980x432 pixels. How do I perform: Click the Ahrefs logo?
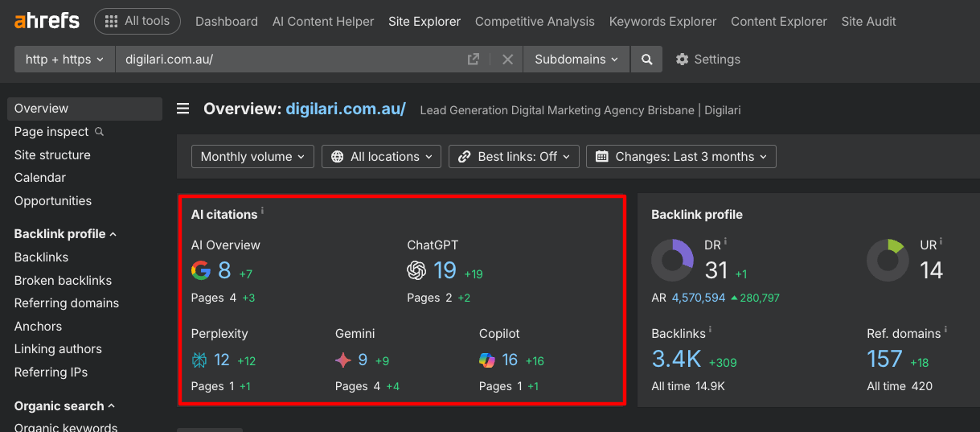(x=47, y=21)
